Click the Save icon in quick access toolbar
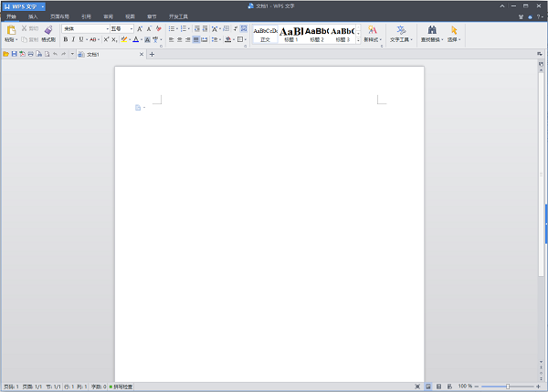548x392 pixels. 14,55
